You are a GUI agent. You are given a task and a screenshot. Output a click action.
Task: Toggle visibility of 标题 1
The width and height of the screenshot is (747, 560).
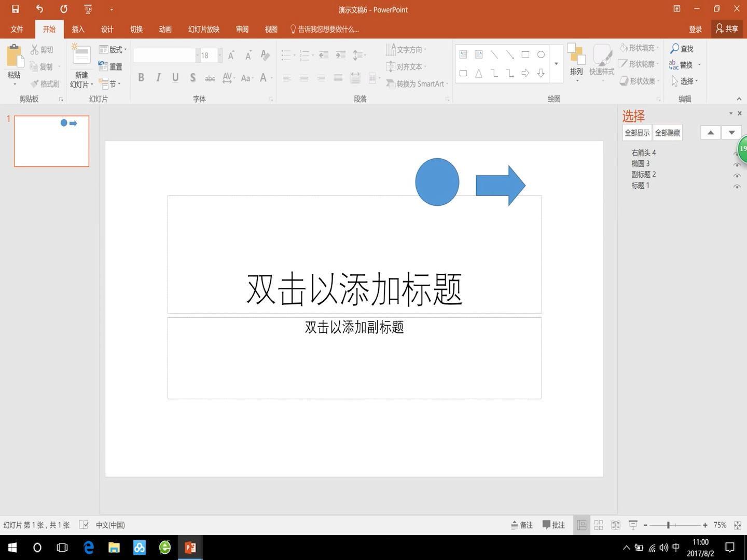coord(737,186)
